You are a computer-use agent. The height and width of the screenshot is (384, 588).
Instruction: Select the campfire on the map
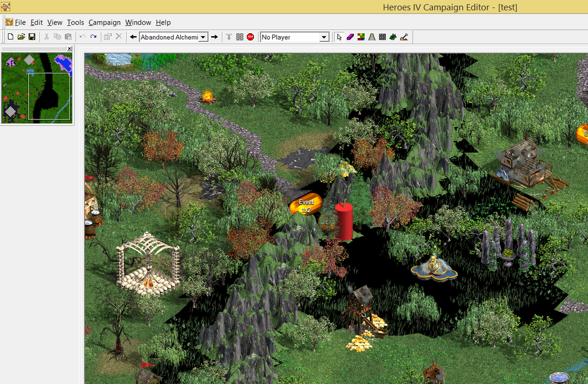click(x=207, y=97)
